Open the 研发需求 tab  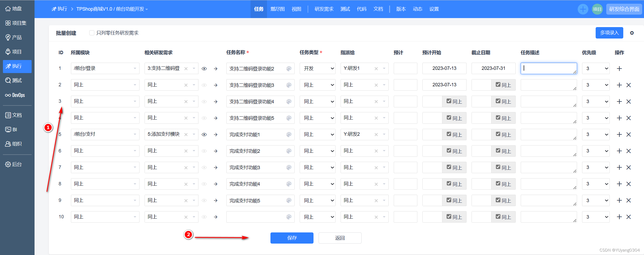click(x=324, y=9)
